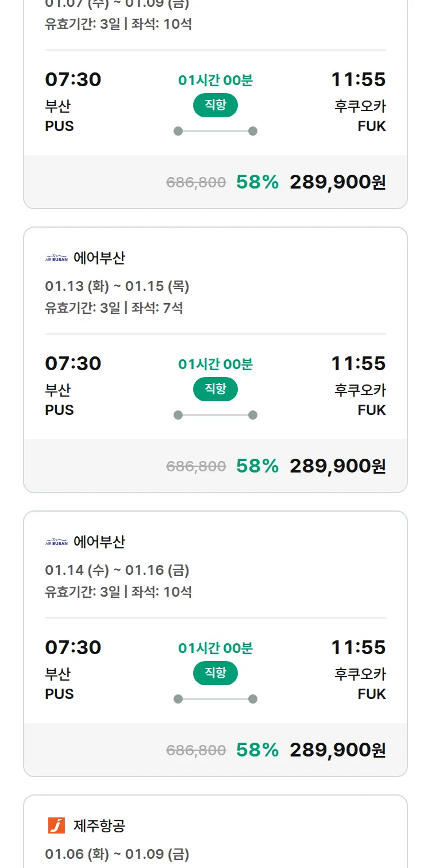Open the 01.13 (화) ~ 01.15 (목) date text

[117, 286]
